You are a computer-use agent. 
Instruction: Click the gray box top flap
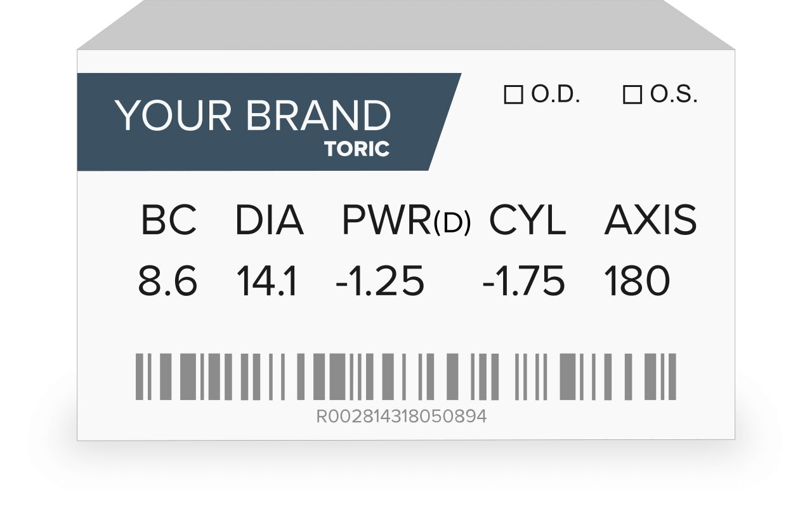406,25
